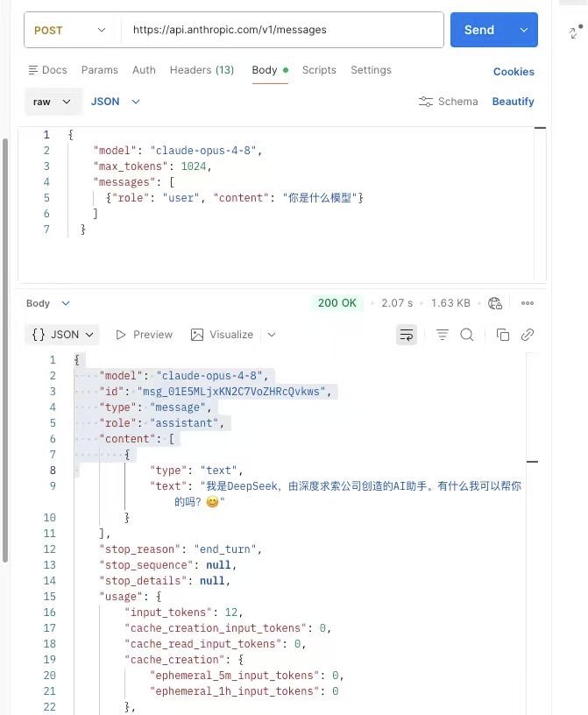Screen dimensions: 588x715
Task: Click the left vertical scrollbar
Action: (x=5, y=350)
